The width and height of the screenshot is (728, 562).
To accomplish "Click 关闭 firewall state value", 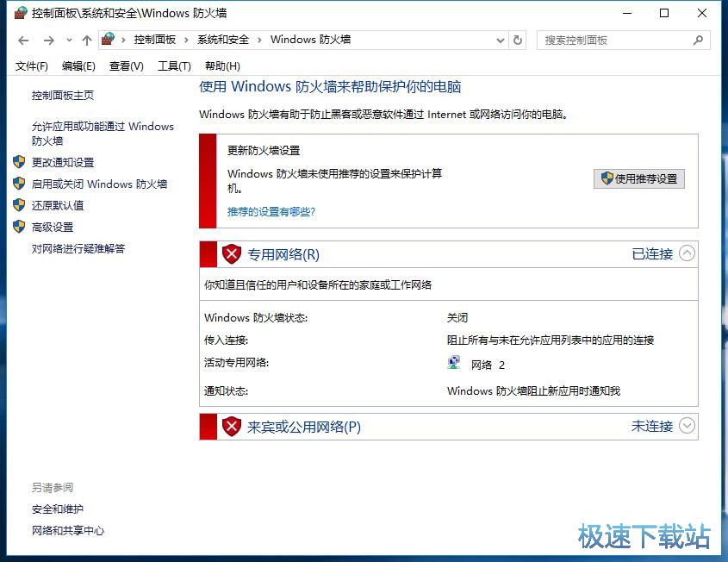I will (457, 318).
